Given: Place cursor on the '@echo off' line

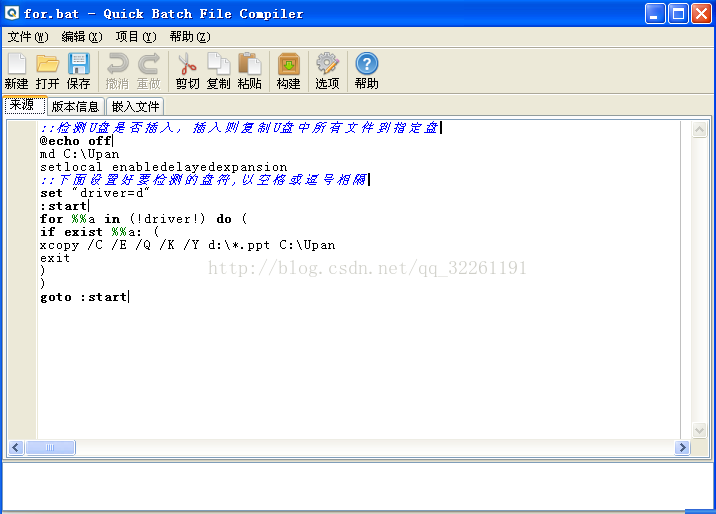Looking at the screenshot, I should 76,141.
